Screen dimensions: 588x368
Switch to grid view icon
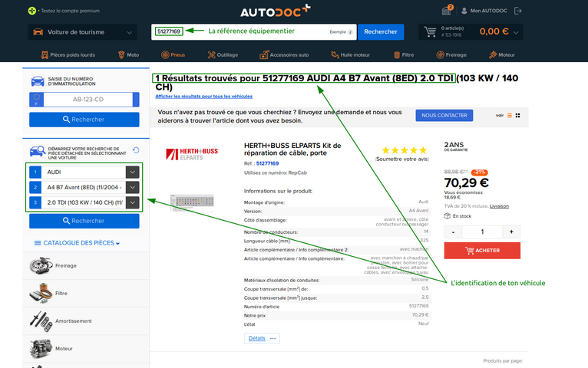518,115
